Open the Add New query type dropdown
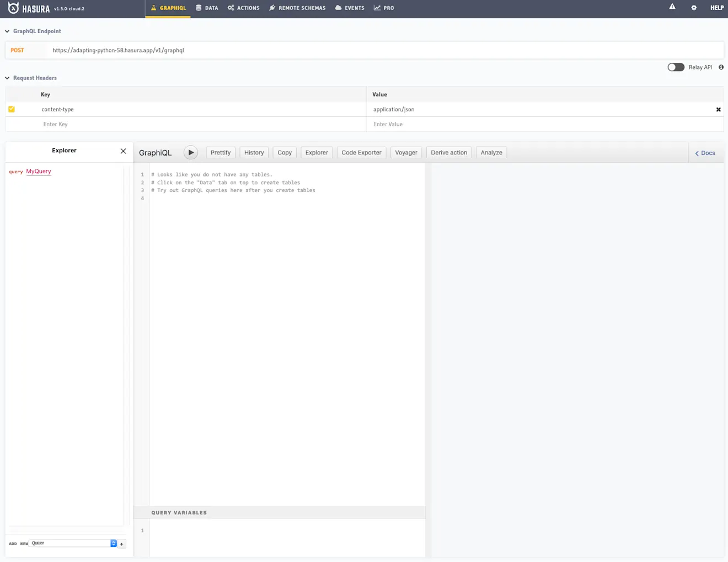 coord(73,543)
